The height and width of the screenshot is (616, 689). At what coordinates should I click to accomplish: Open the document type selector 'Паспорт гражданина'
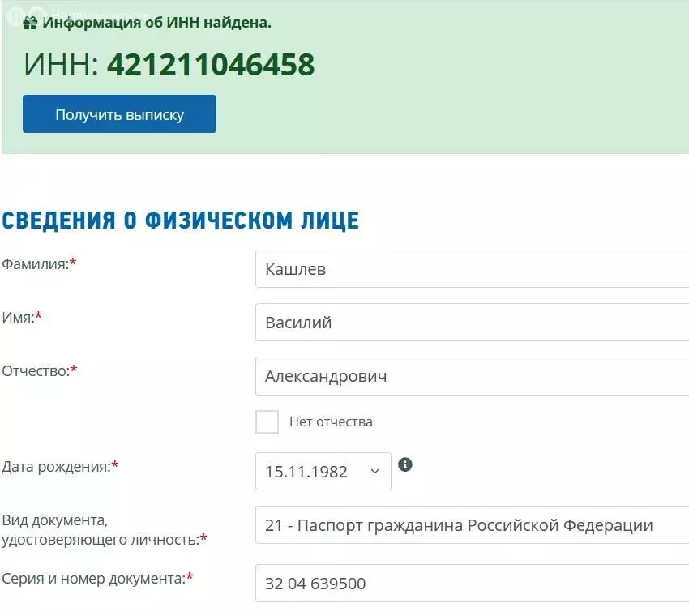coord(472,525)
